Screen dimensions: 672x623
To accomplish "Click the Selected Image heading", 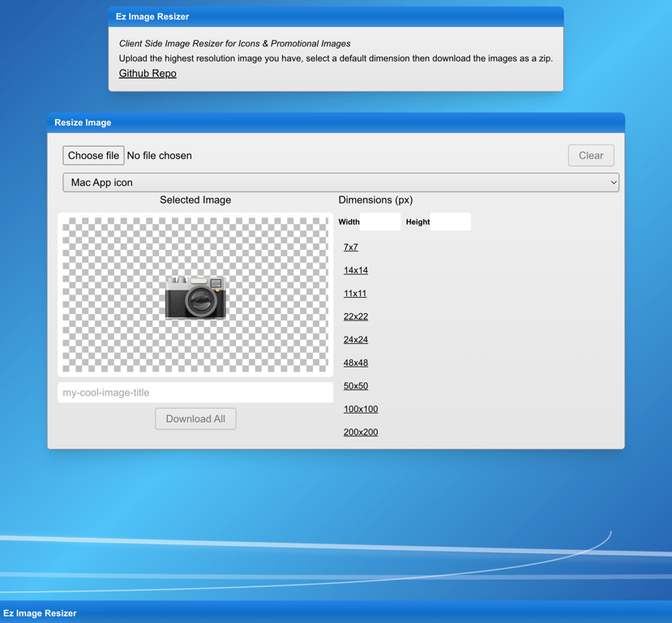I will click(x=195, y=200).
